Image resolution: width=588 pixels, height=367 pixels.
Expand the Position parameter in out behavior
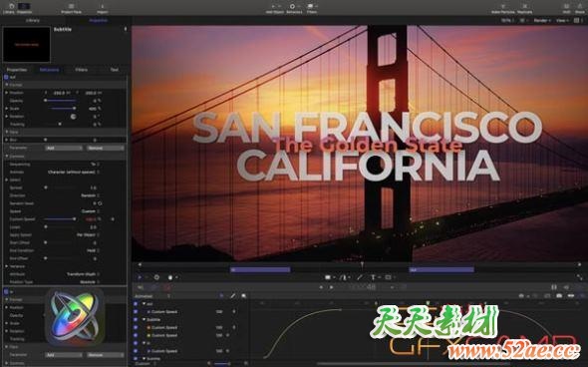tap(6, 93)
